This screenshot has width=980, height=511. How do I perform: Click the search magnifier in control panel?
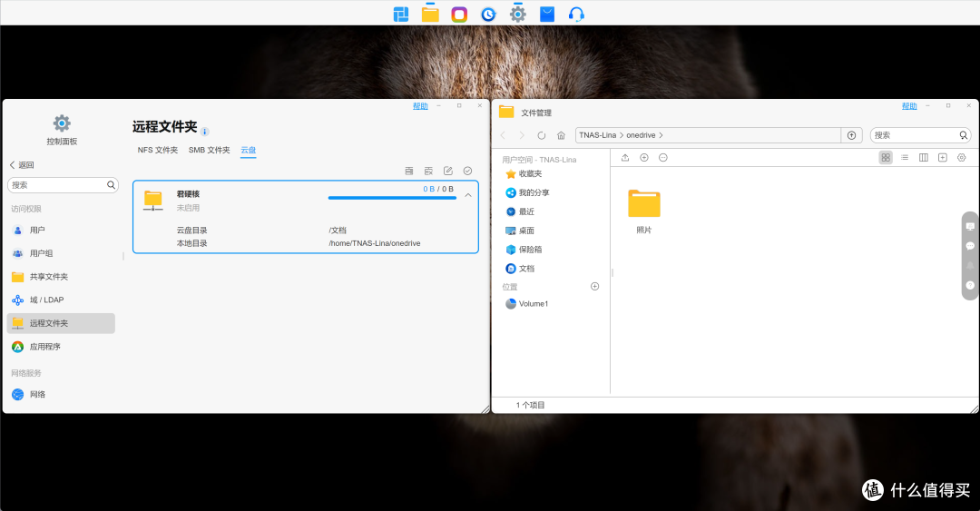click(x=111, y=184)
